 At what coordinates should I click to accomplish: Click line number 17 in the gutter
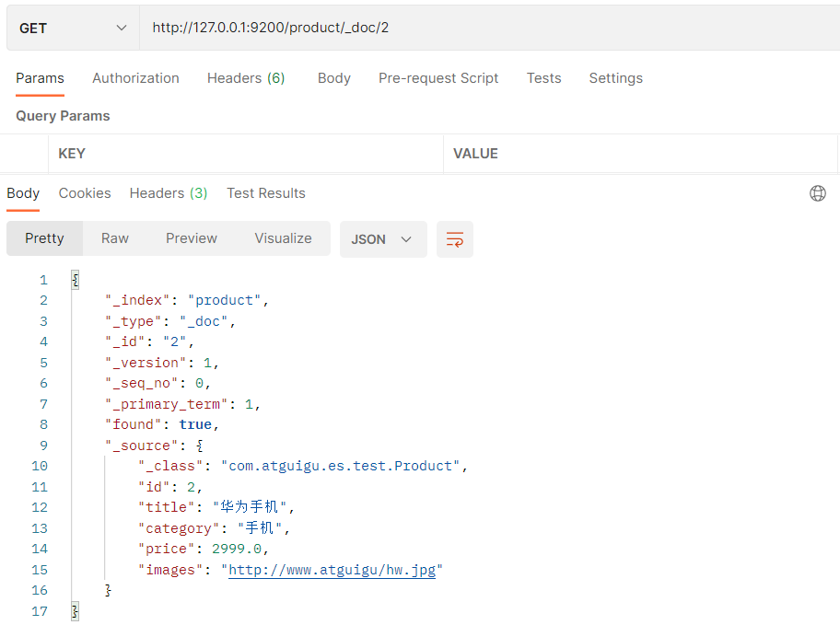point(39,611)
